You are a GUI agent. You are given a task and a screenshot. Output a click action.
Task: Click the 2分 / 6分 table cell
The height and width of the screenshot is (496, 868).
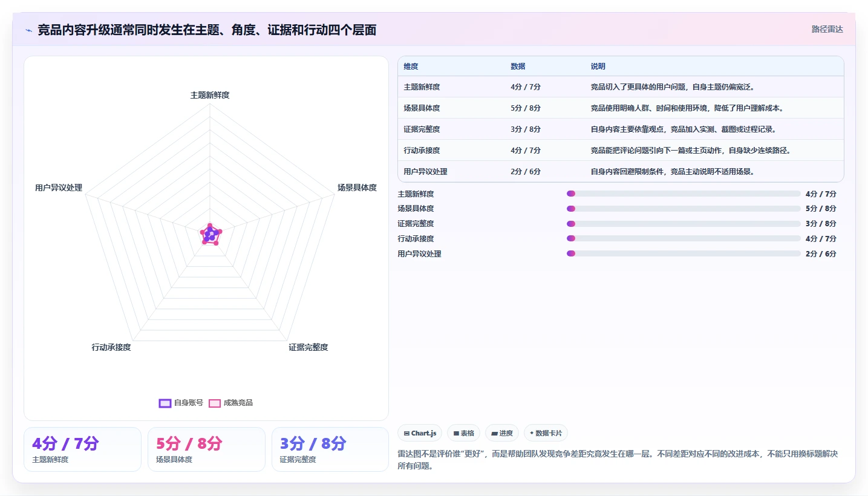526,172
